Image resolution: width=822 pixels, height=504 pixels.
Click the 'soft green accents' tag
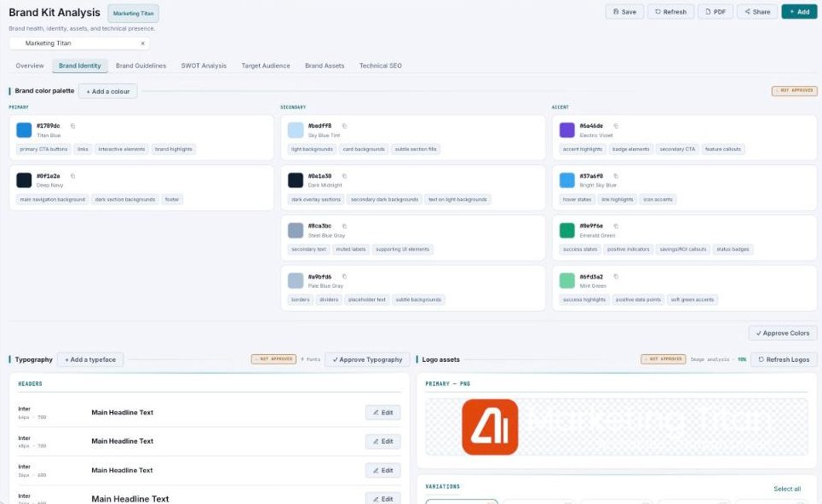[x=693, y=300]
